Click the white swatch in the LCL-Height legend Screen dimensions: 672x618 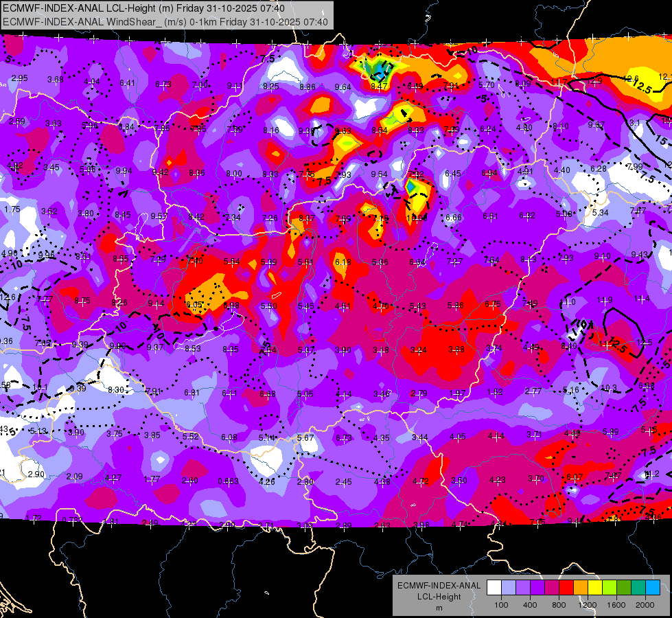click(494, 588)
